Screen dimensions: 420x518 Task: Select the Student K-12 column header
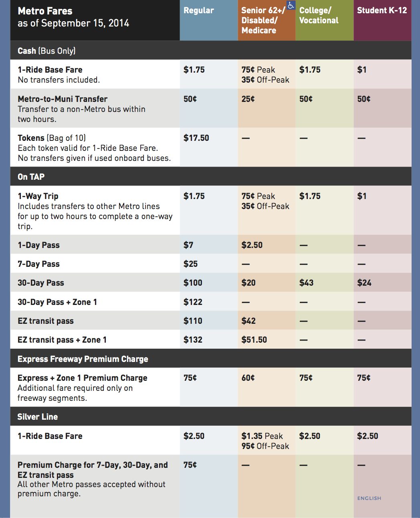tap(382, 11)
